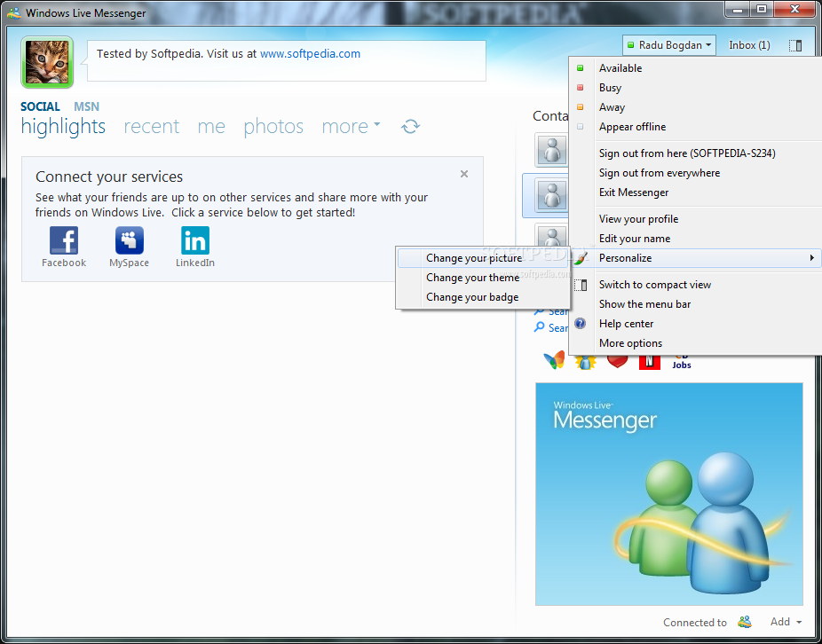Viewport: 822px width, 644px height.
Task: Switch to the photos tab
Action: tap(273, 126)
